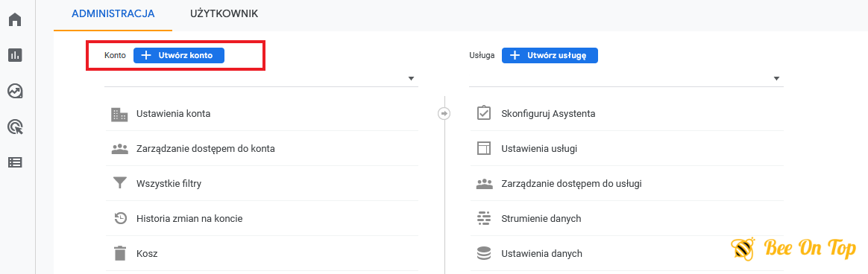868x274 pixels.
Task: Open the Home icon in sidebar
Action: [x=15, y=19]
